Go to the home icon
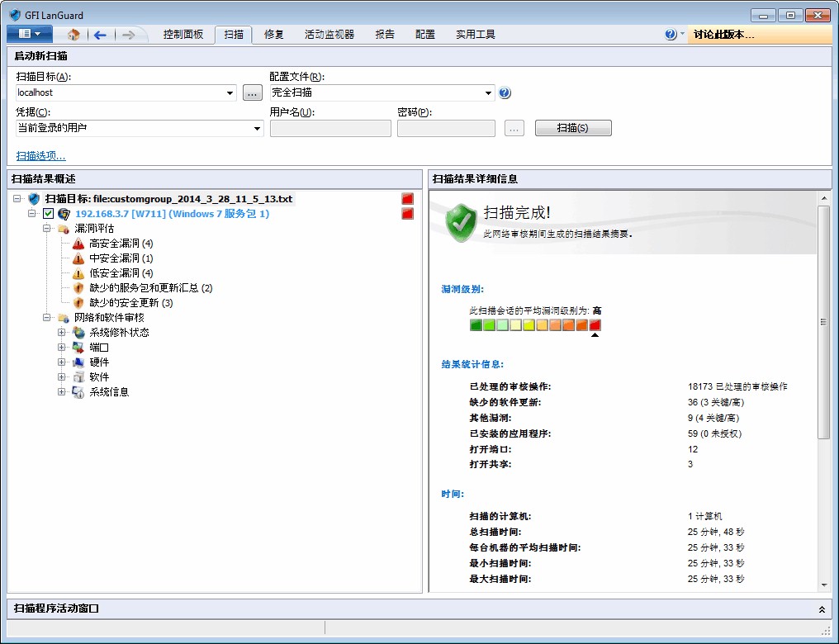This screenshot has height=644, width=839. [73, 35]
